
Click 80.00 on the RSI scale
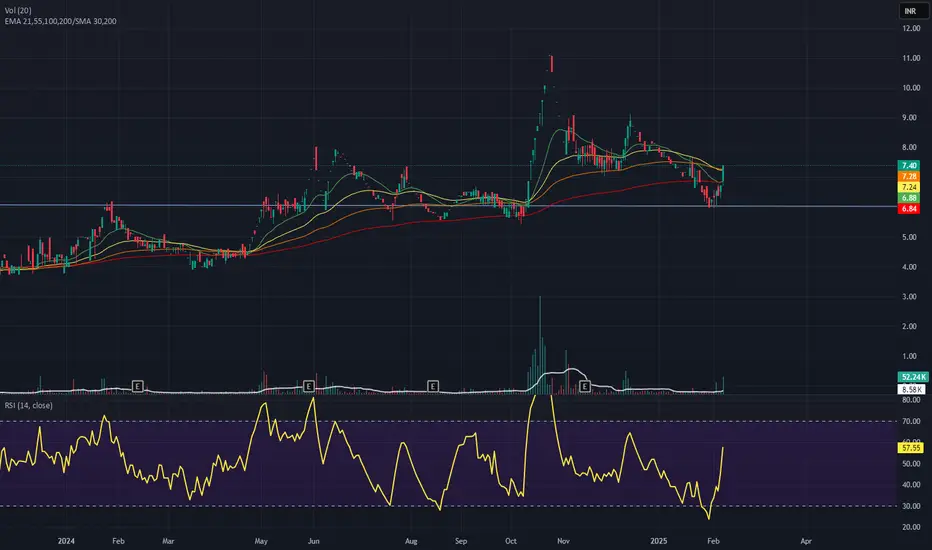click(x=911, y=400)
